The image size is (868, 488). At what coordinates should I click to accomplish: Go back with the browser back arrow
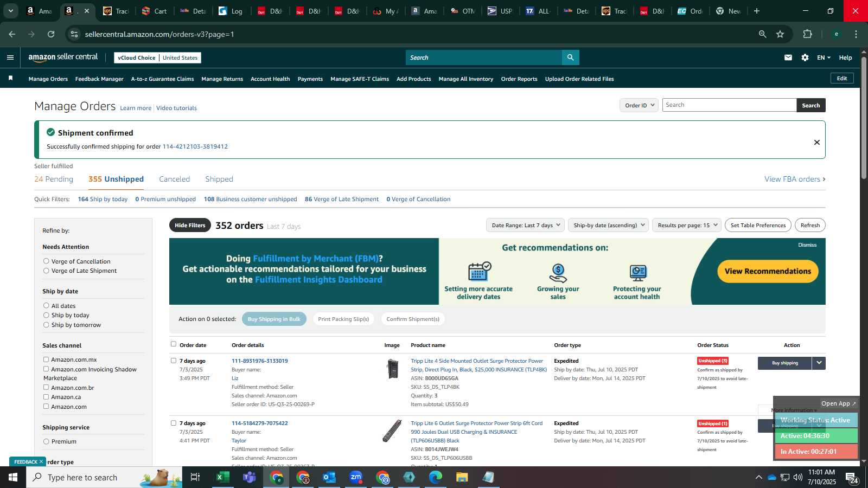click(12, 34)
